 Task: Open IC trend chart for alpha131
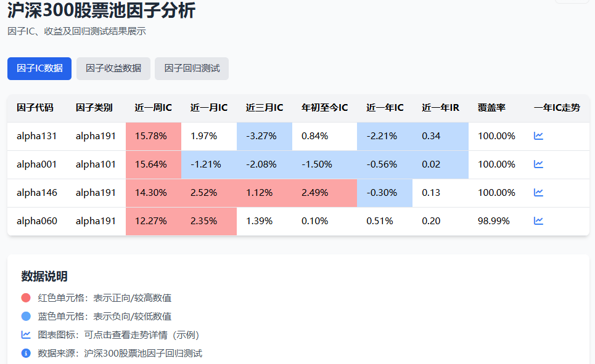point(538,135)
